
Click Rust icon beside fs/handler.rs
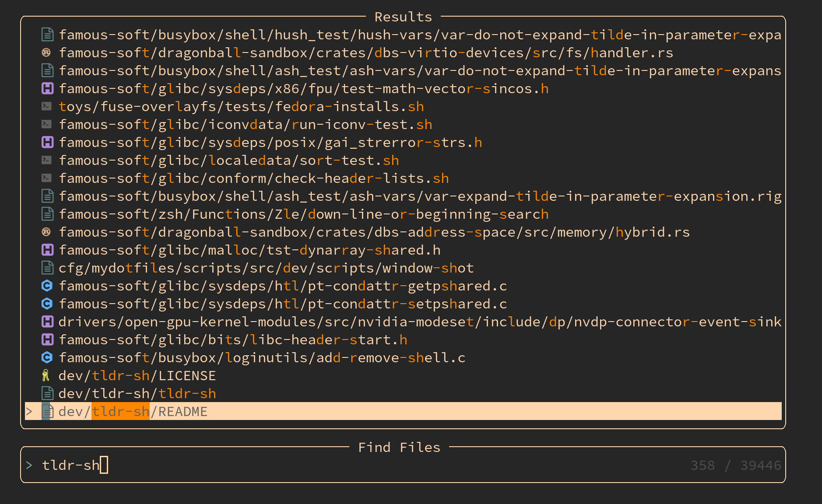[46, 52]
